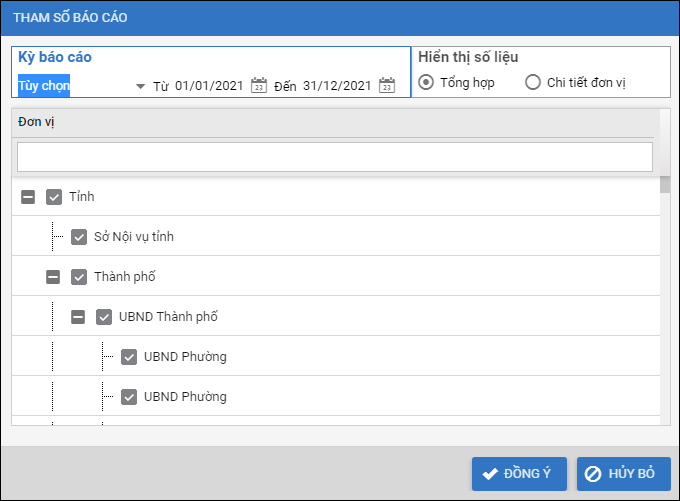Uncheck the Tỉnh checkbox

pyautogui.click(x=54, y=197)
